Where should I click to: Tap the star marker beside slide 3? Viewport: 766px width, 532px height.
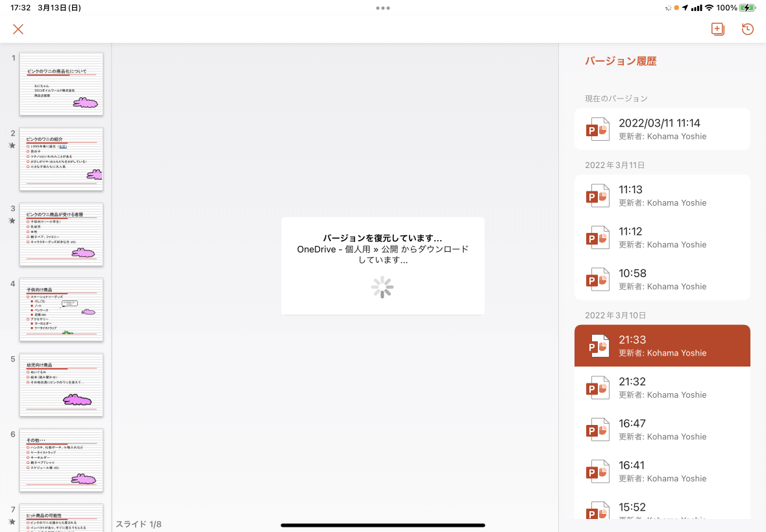click(12, 221)
